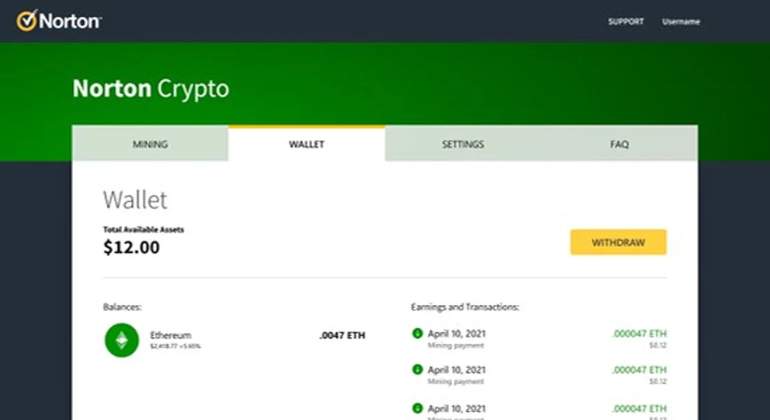This screenshot has width=770, height=420.
Task: Click the third transaction's green coin icon
Action: pos(417,408)
